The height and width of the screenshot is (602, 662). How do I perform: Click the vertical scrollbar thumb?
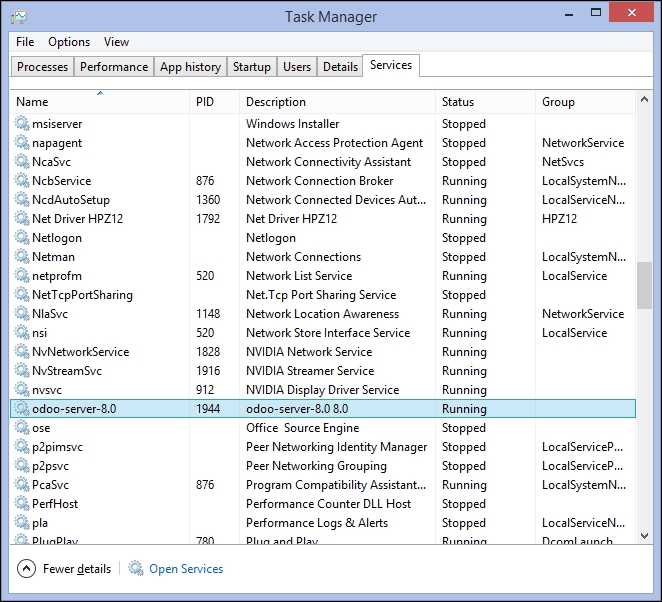[x=644, y=285]
